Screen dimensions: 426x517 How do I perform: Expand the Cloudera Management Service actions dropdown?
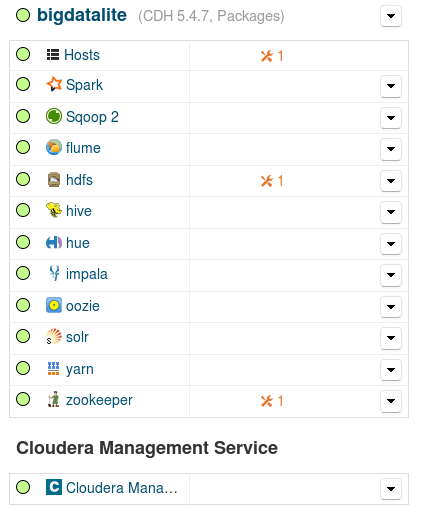pos(391,489)
